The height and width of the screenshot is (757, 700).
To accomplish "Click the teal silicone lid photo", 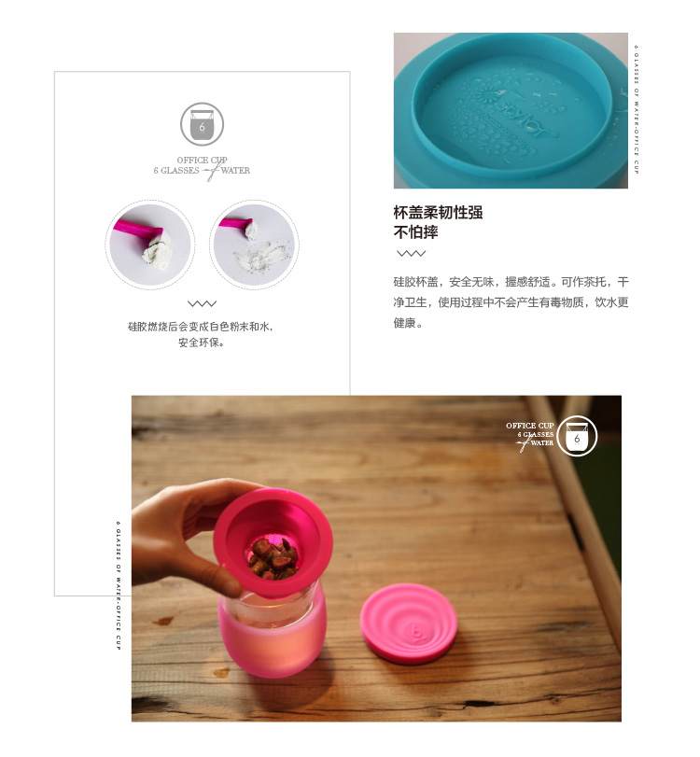I will pyautogui.click(x=511, y=110).
